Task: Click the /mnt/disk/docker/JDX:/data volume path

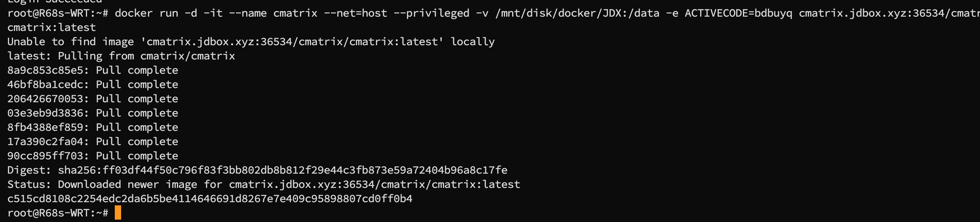Action: click(x=577, y=13)
